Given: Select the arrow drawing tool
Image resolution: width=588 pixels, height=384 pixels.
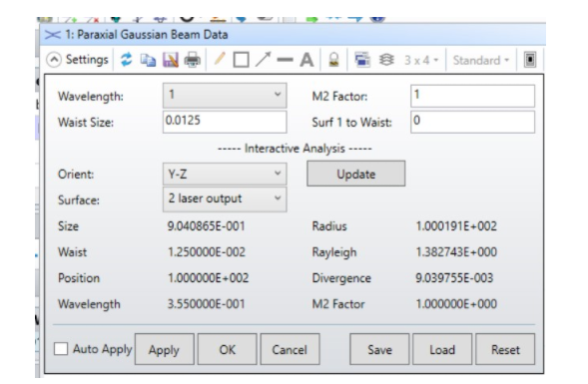Looking at the screenshot, I should coord(263,60).
